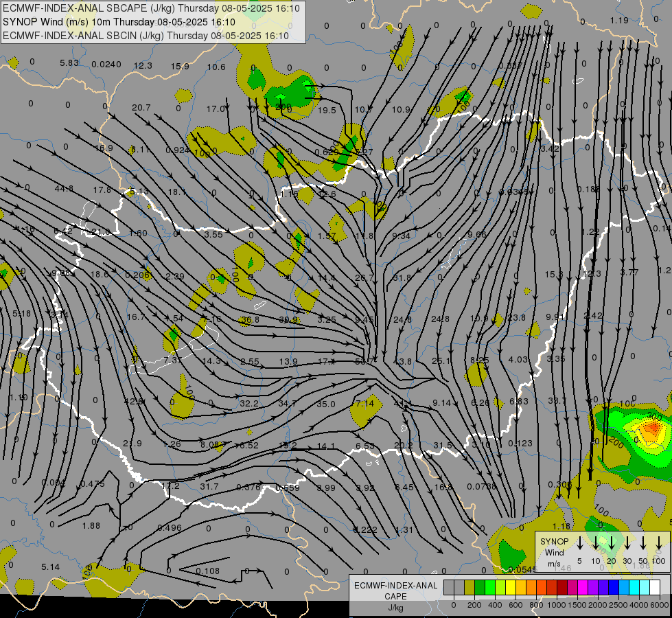Click the map value 0.496

coord(170,527)
